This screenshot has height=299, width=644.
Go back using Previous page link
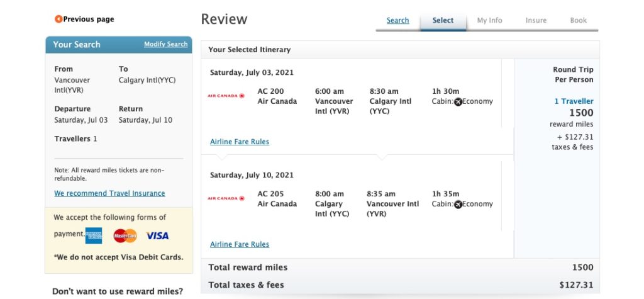point(89,19)
